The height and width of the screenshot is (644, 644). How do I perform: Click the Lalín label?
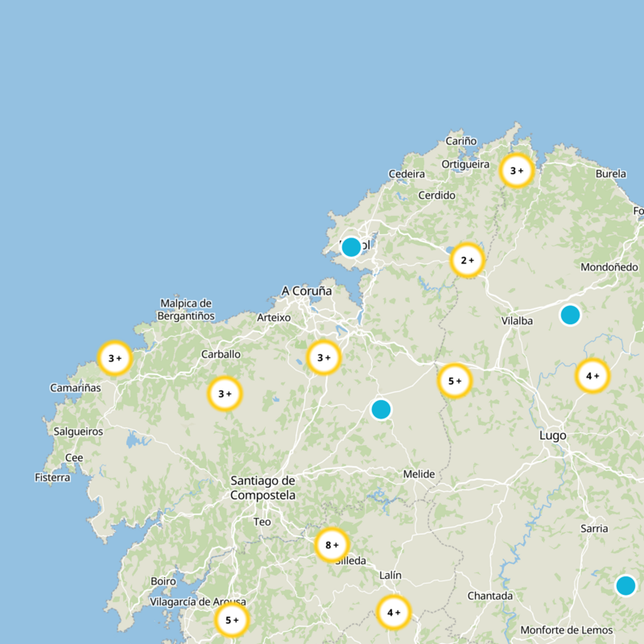point(390,575)
